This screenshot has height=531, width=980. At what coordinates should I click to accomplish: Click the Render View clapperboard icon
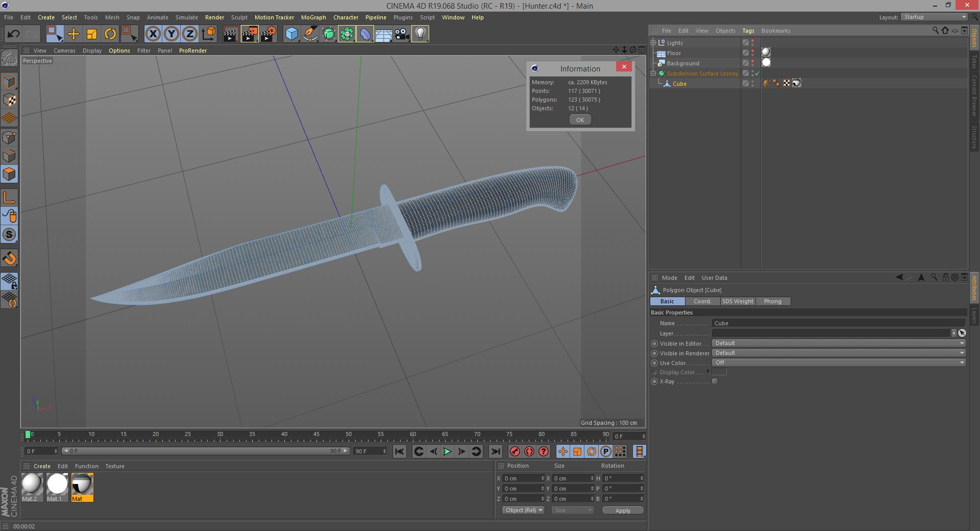point(231,34)
